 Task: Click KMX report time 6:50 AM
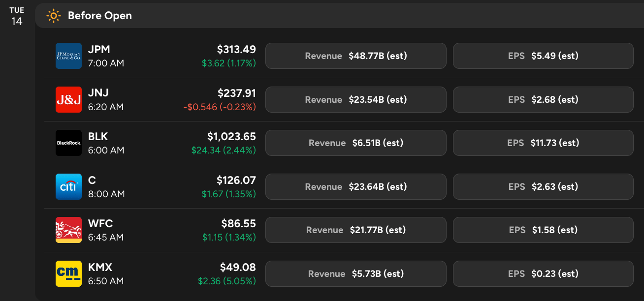click(106, 281)
